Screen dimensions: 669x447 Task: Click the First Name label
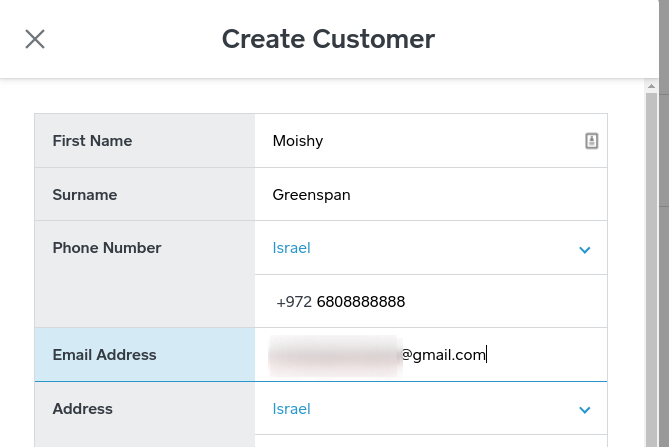pos(92,141)
